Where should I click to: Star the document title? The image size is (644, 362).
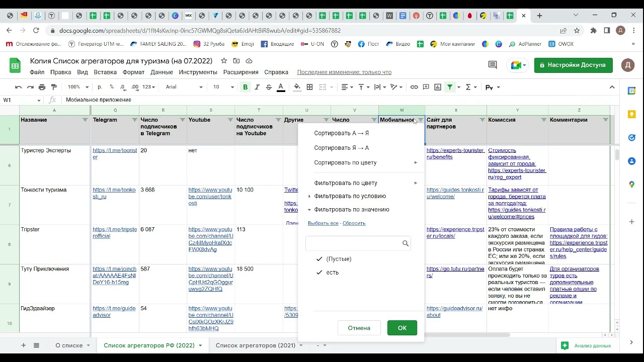pos(223,61)
